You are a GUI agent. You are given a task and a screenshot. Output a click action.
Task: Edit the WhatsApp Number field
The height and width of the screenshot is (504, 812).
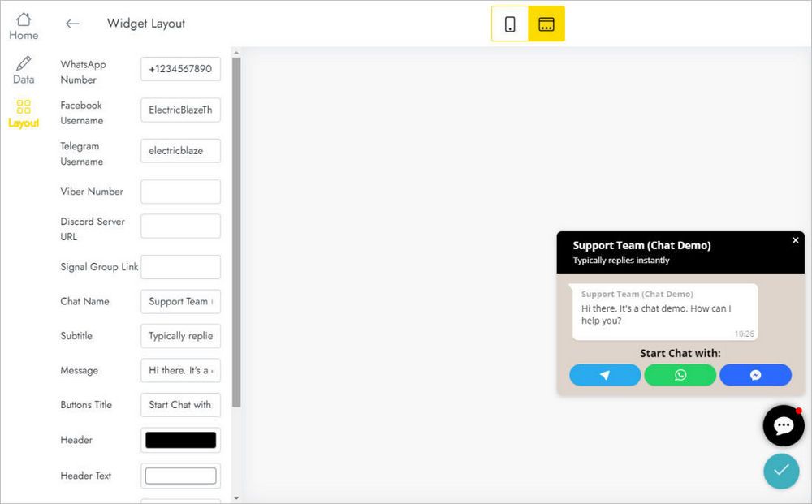[x=180, y=69]
